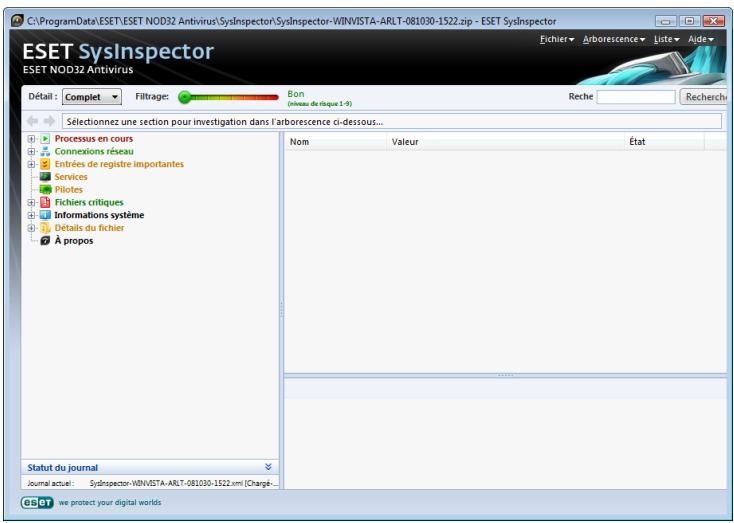Open the Arborescence menu
This screenshot has height=523, width=734.
[614, 39]
